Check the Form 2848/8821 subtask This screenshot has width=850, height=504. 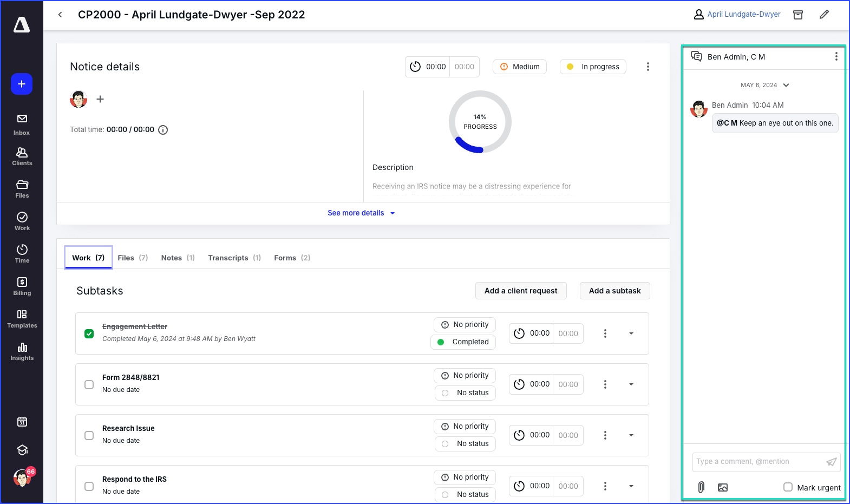pyautogui.click(x=89, y=384)
